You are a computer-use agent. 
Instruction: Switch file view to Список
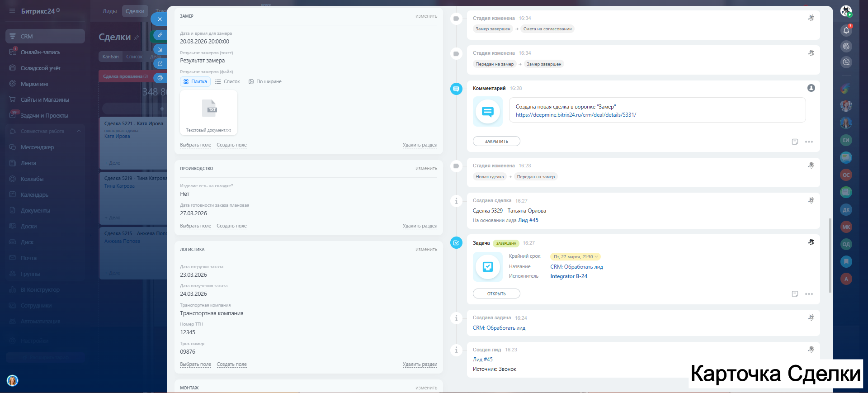pyautogui.click(x=227, y=82)
